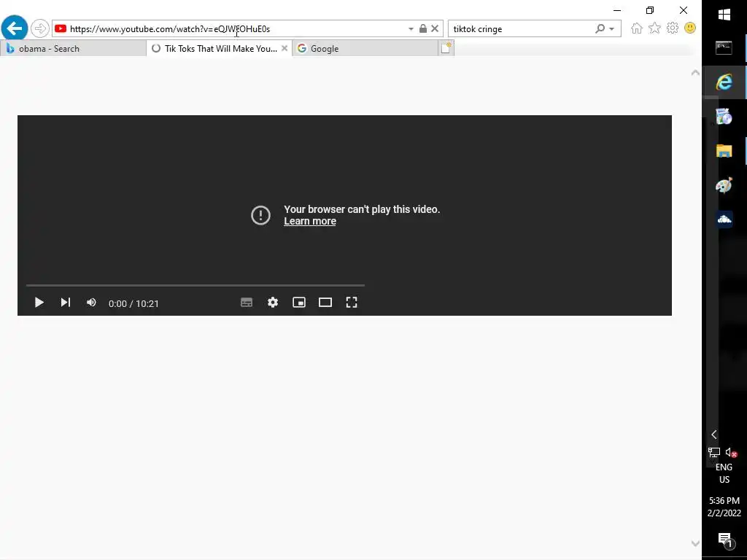747x560 pixels.
Task: Follow the 'Learn more' link
Action: tap(309, 221)
